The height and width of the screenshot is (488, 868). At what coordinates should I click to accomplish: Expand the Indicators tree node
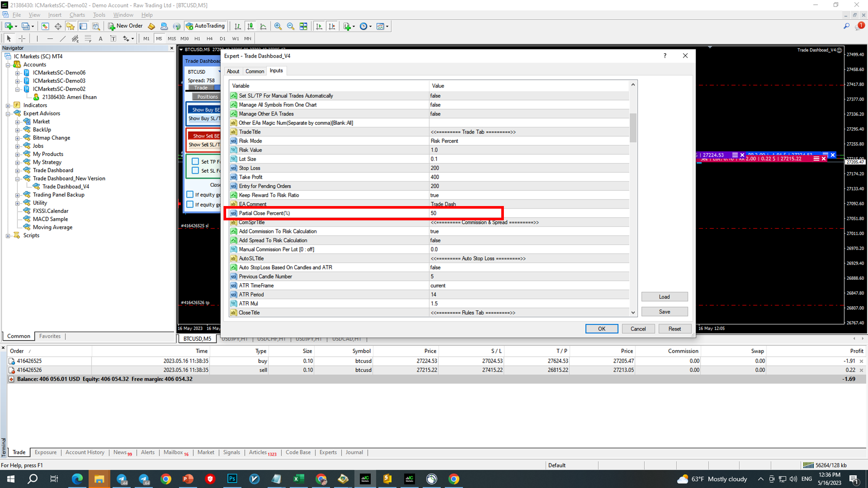click(x=8, y=105)
